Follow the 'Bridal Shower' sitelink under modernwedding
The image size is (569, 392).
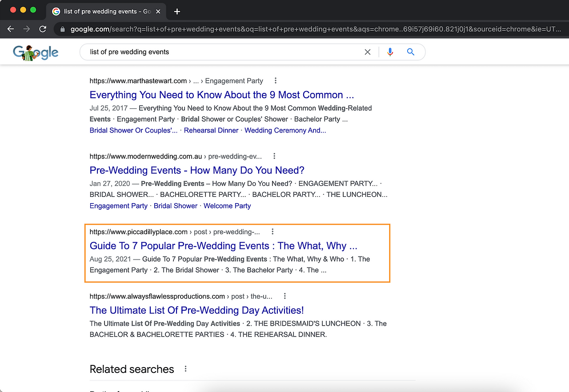point(176,206)
